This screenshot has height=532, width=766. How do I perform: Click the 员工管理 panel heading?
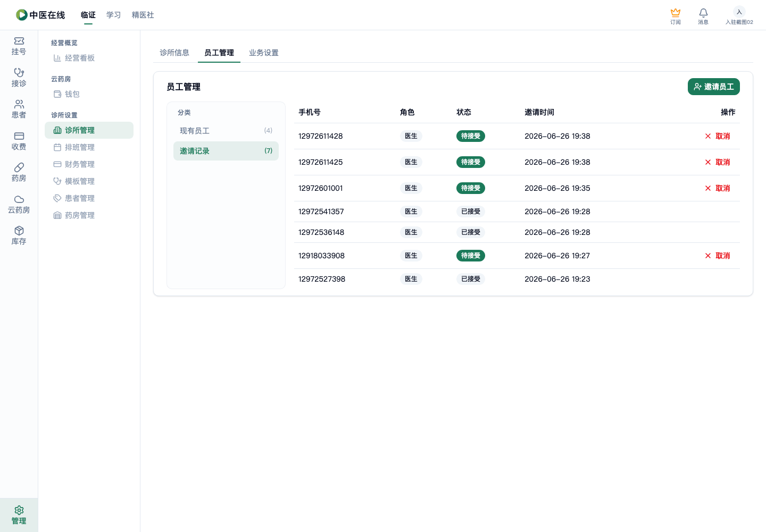184,87
